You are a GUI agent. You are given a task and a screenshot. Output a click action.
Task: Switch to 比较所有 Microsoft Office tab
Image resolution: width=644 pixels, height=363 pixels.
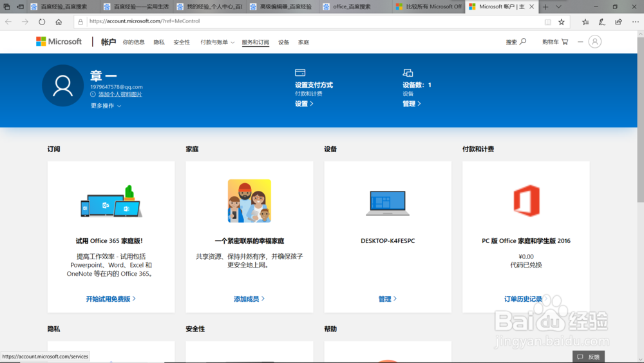click(x=429, y=6)
